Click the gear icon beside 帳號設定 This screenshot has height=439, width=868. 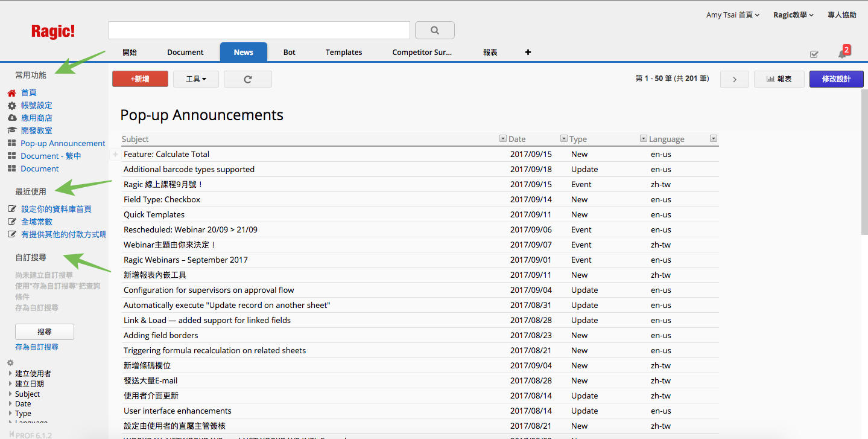[x=11, y=106]
